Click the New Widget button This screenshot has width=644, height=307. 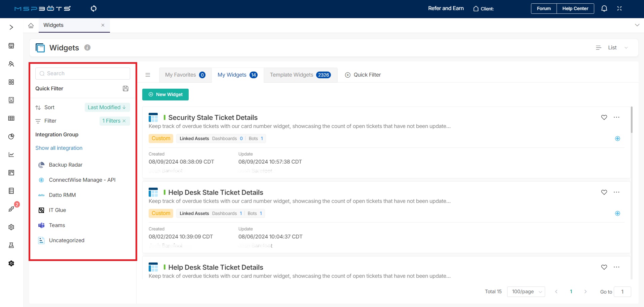[165, 95]
